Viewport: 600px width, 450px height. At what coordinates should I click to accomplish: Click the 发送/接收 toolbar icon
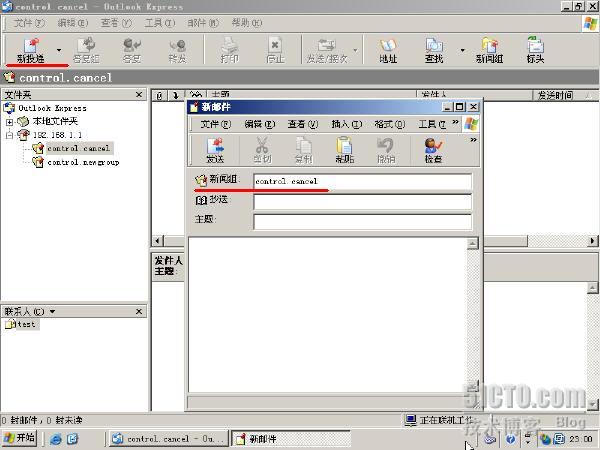[x=327, y=50]
